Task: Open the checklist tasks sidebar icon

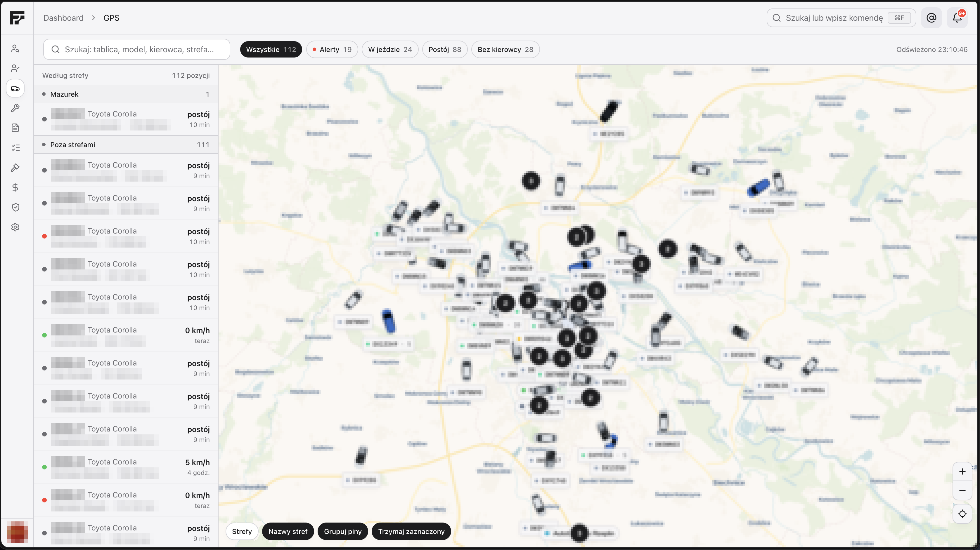Action: click(x=15, y=148)
